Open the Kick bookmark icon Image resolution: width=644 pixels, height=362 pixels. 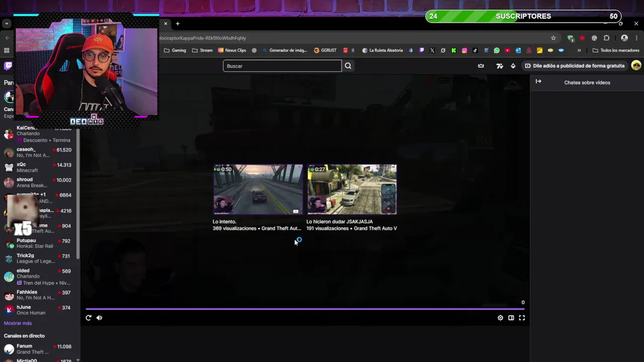click(x=454, y=50)
